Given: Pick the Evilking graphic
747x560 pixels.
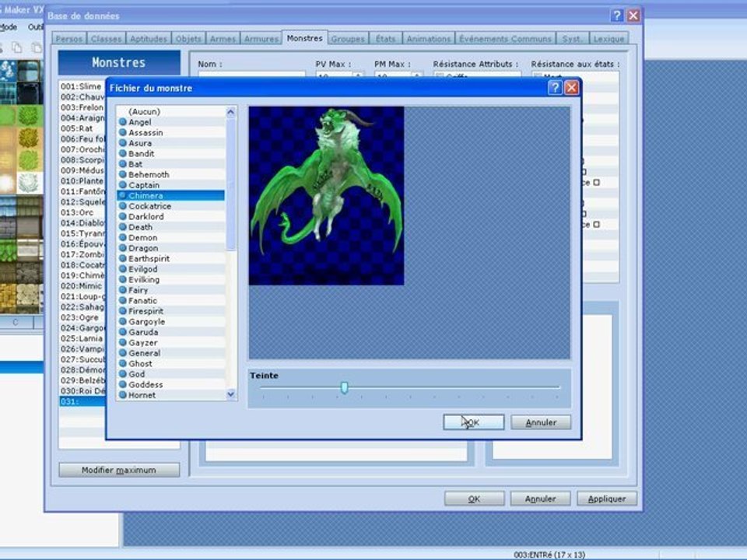Looking at the screenshot, I should [171, 279].
